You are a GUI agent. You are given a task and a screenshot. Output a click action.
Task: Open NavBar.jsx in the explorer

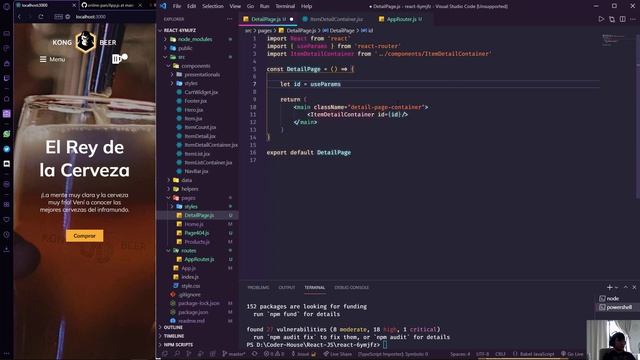coord(196,171)
